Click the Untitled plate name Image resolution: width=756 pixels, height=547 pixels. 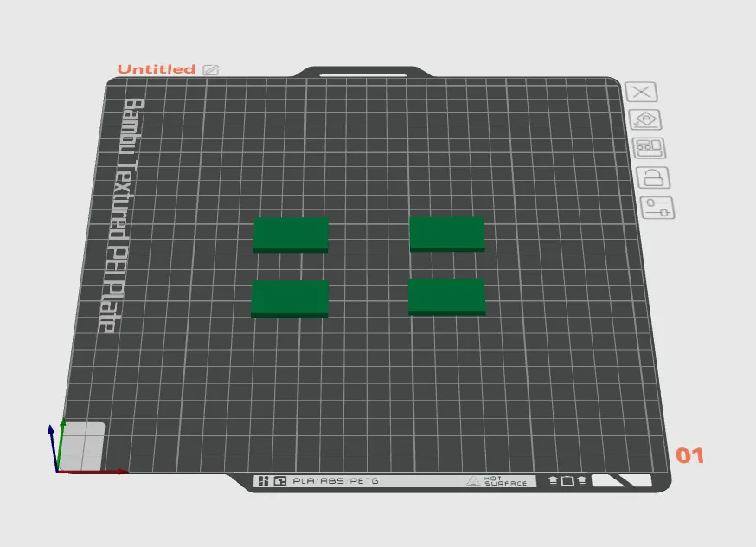157,69
